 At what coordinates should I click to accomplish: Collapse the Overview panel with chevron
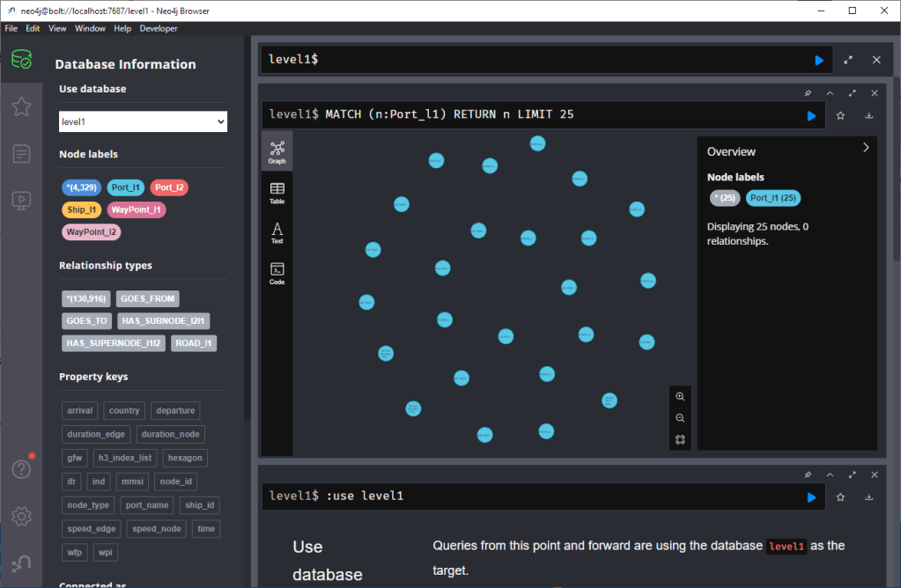[x=866, y=148]
